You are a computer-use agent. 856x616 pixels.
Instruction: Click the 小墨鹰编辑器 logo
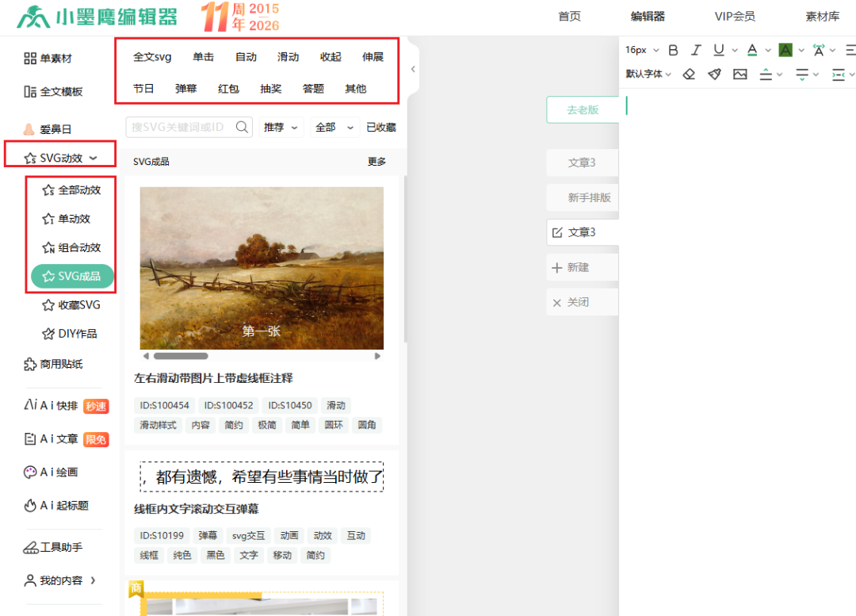(x=97, y=17)
